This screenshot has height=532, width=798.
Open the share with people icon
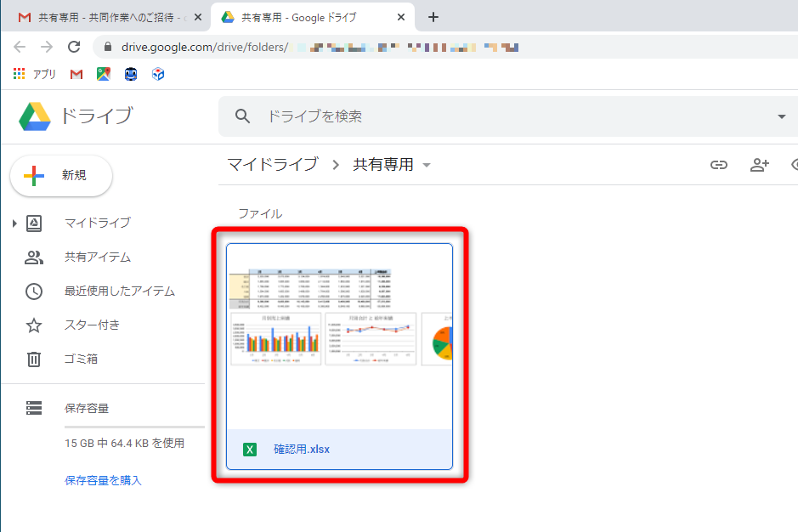759,164
